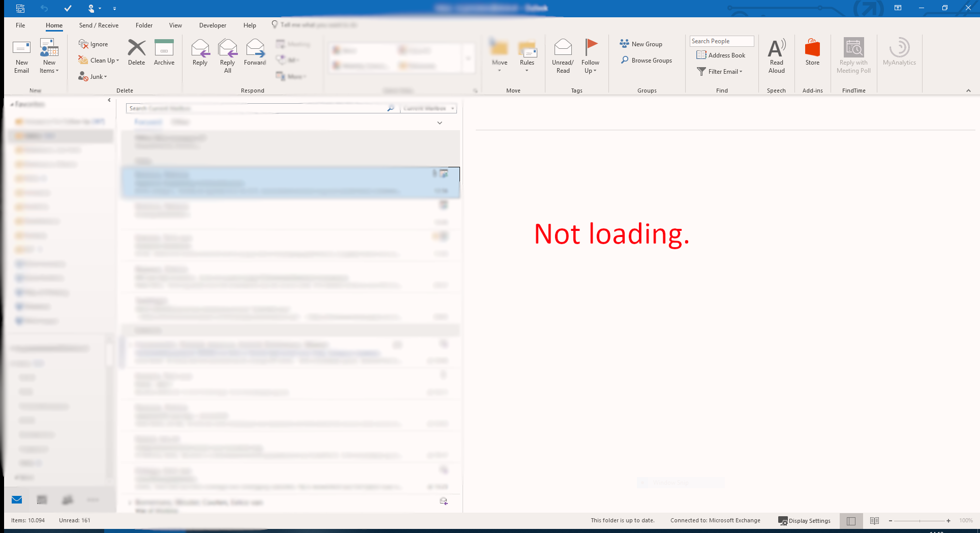Archive the selected email
The height and width of the screenshot is (533, 980).
pyautogui.click(x=164, y=52)
